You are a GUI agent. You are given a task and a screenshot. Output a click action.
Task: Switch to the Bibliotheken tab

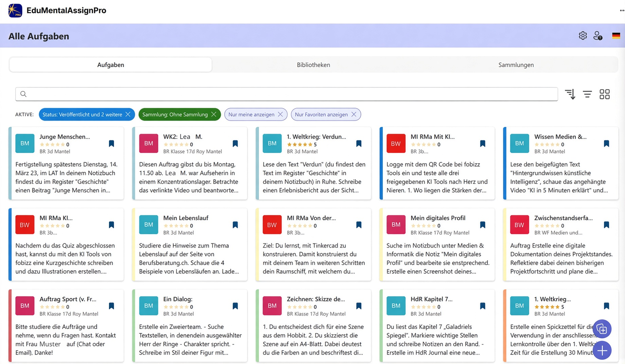pos(313,65)
